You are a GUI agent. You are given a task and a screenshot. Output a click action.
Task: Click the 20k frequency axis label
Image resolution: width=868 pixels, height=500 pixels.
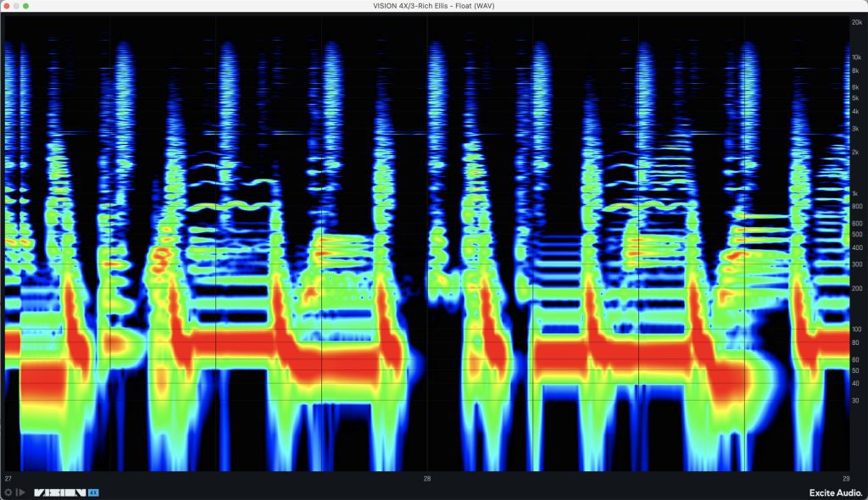(857, 23)
